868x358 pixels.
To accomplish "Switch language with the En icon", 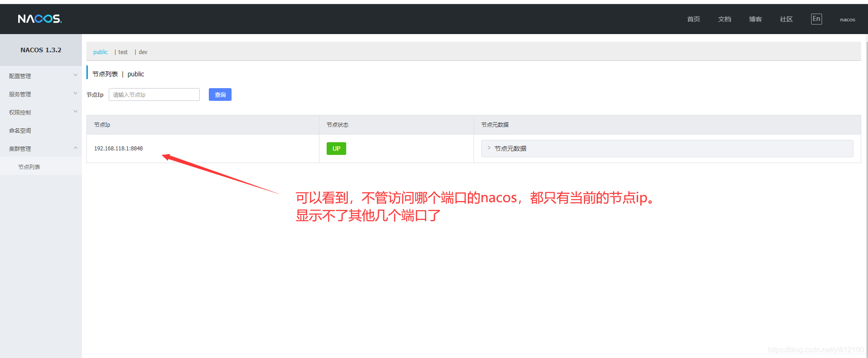I will point(816,19).
